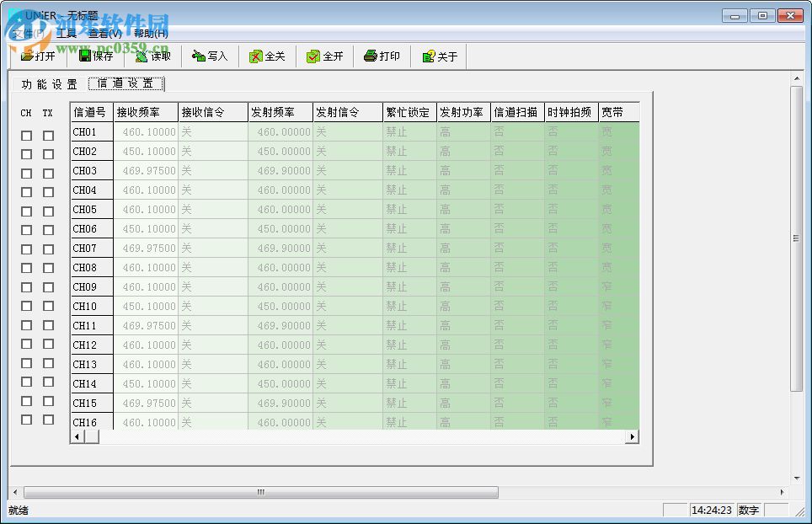Click the 全关 (all off) toolbar icon
The image size is (812, 524).
pos(267,56)
